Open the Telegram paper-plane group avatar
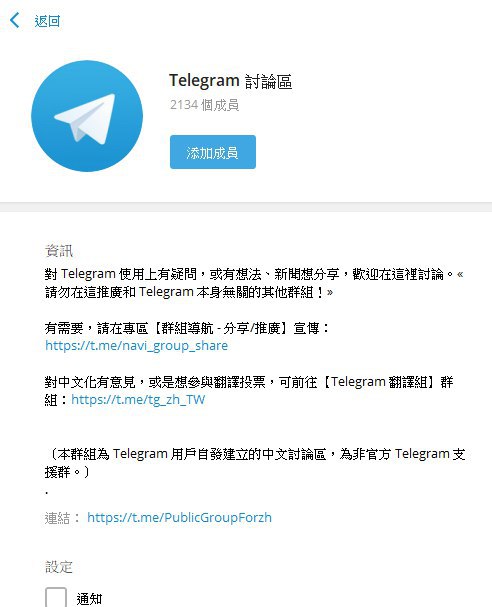This screenshot has height=607, width=492. [x=87, y=116]
